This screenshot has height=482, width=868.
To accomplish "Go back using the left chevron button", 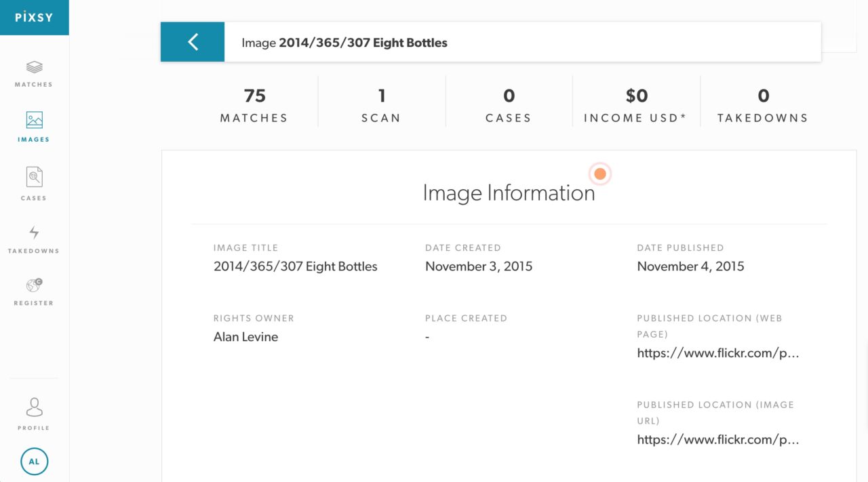I will pyautogui.click(x=193, y=42).
